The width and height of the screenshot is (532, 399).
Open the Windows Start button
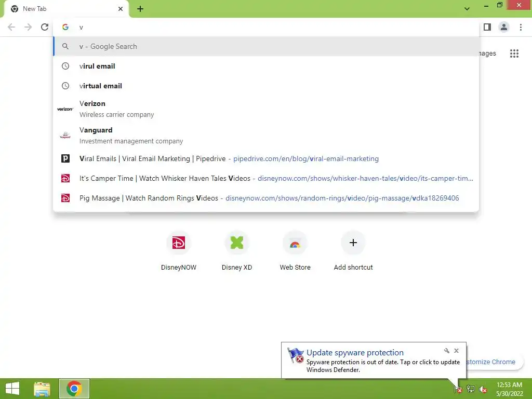(x=12, y=389)
